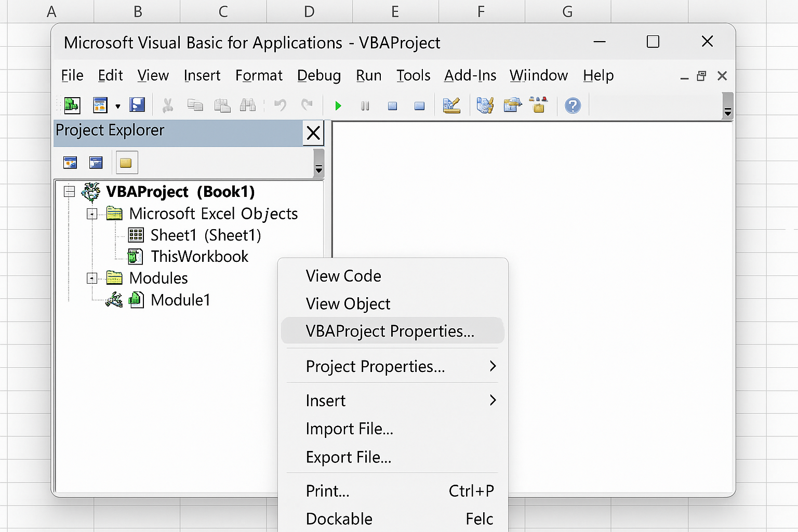Open the Debug menu
This screenshot has height=532, width=798.
319,76
